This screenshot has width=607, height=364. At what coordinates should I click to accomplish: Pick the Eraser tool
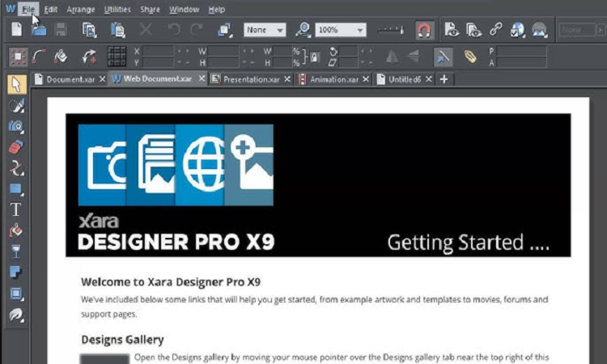point(15,147)
